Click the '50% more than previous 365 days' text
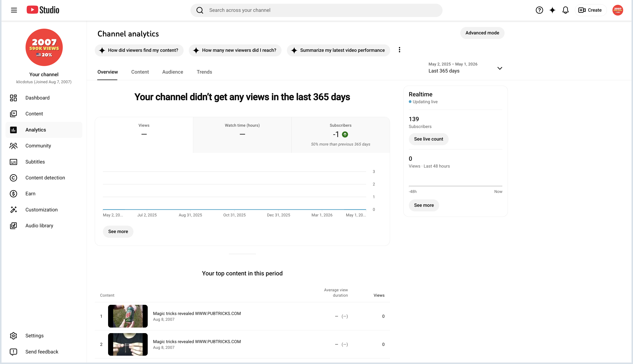 (x=340, y=144)
